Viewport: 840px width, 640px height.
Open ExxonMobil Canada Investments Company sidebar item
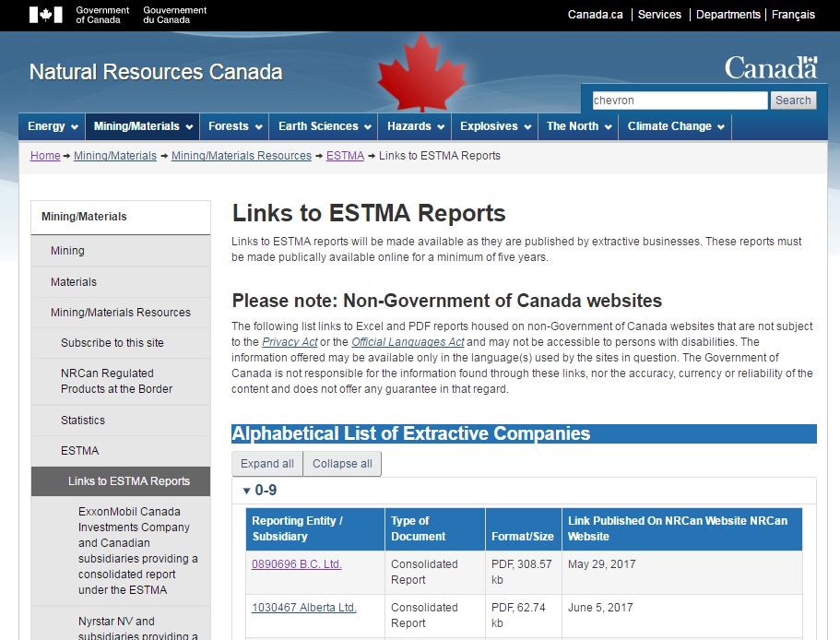(121, 551)
